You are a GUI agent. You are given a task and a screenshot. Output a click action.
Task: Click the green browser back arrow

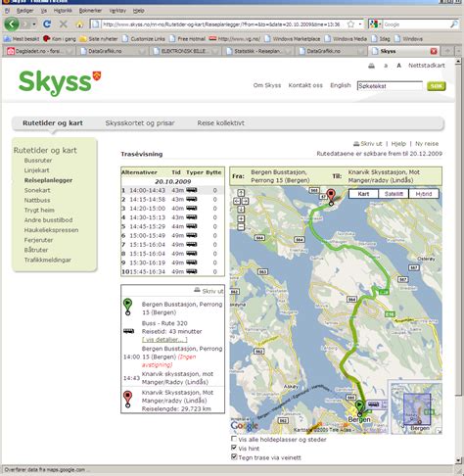coord(12,24)
